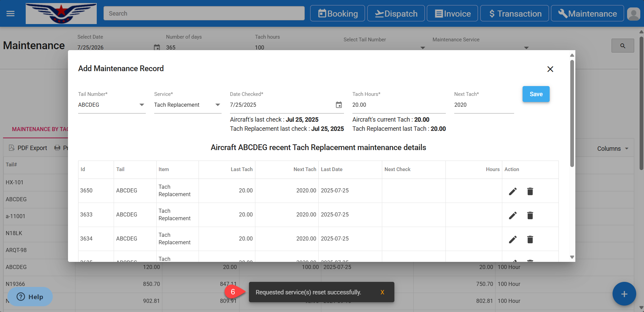Edit maintenance record 3633
Viewport: 644px width, 312px height.
point(512,215)
